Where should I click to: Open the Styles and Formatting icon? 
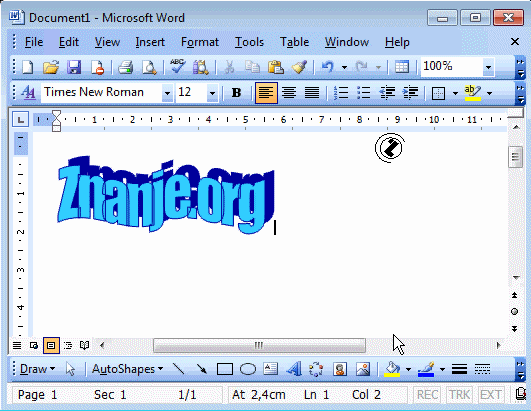[28, 92]
